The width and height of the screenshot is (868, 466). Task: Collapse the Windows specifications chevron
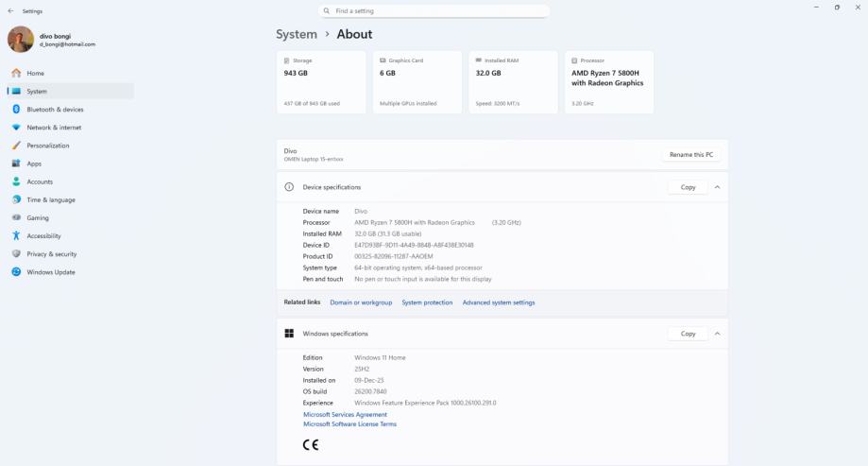pyautogui.click(x=717, y=334)
